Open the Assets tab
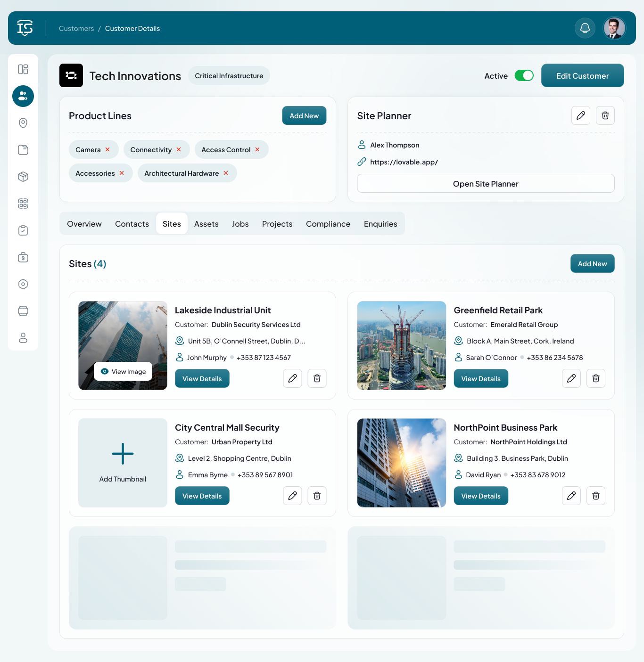Viewport: 644px width, 662px height. pyautogui.click(x=206, y=224)
